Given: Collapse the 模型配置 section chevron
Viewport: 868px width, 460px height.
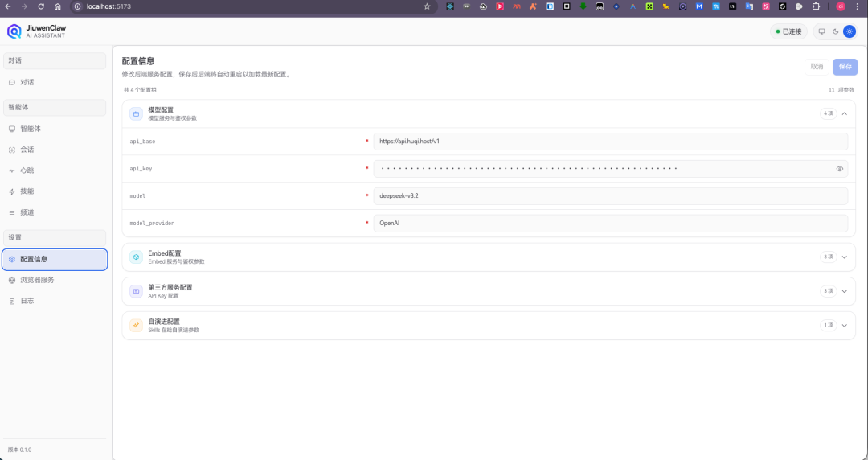Looking at the screenshot, I should (x=845, y=113).
